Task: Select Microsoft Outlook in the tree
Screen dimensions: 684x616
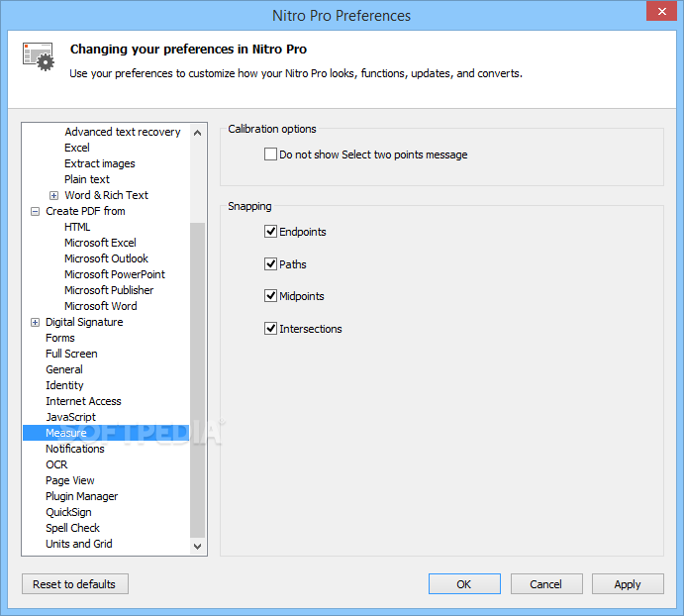Action: pos(107,258)
